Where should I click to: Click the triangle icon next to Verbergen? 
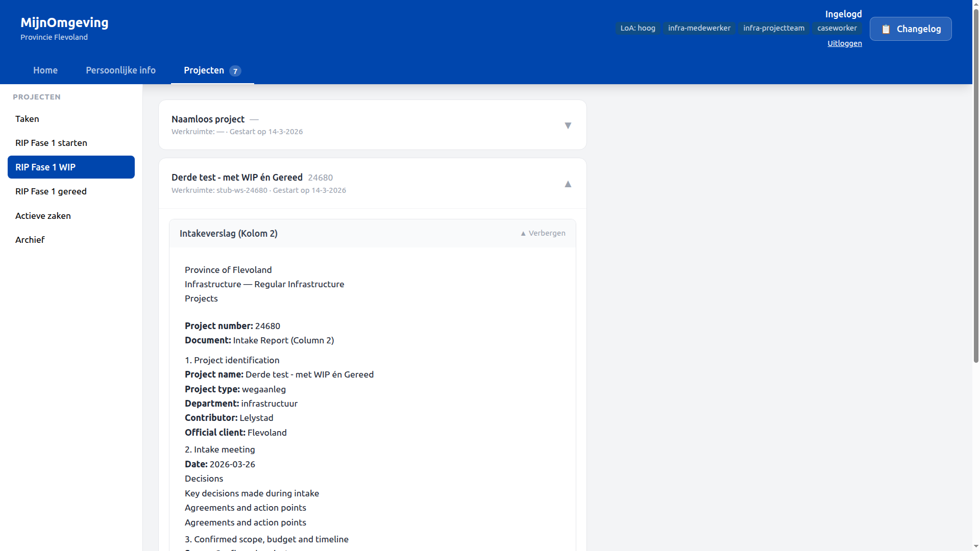coord(523,233)
